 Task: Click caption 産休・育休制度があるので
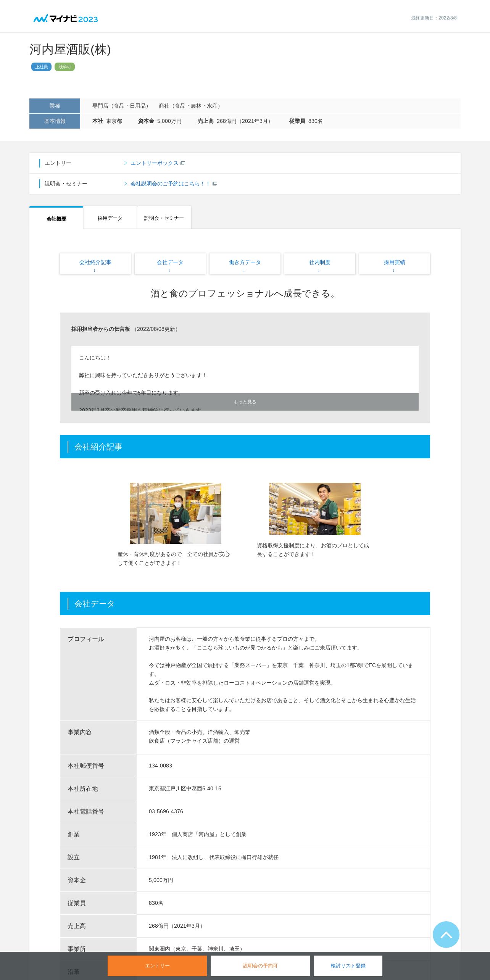[174, 559]
